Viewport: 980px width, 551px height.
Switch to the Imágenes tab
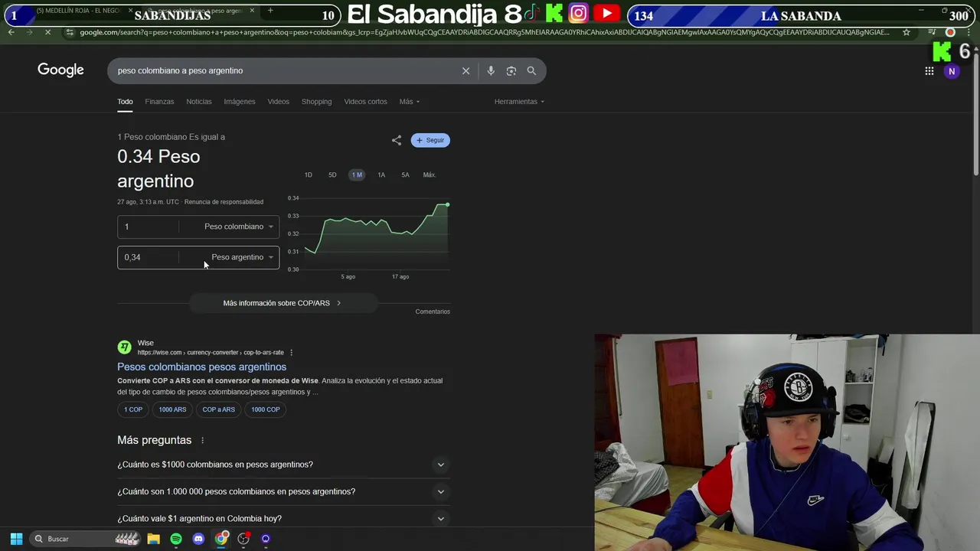240,102
